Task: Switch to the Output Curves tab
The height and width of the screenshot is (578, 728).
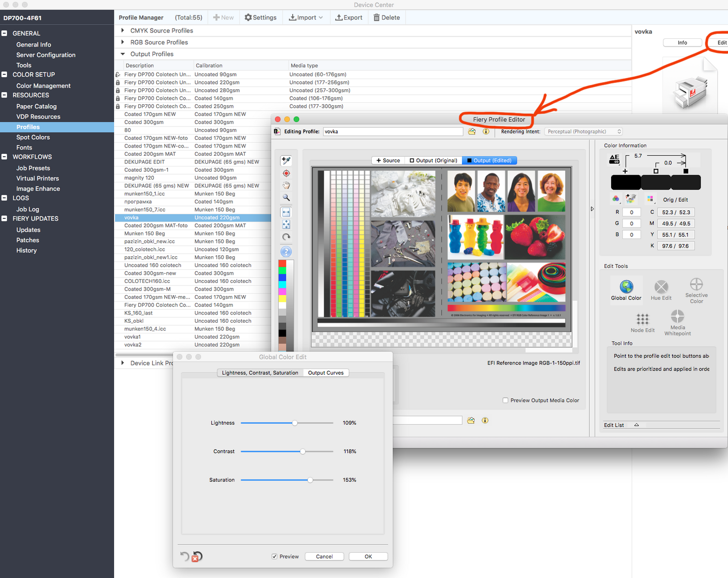Action: 326,373
